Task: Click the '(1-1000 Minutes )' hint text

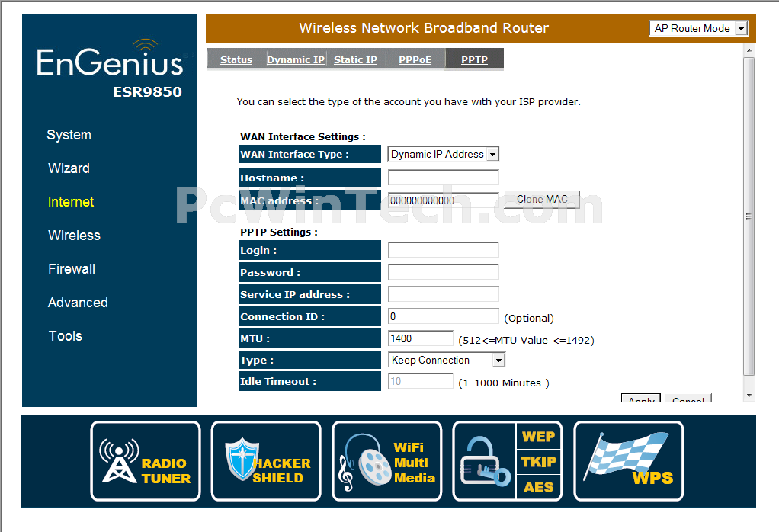Action: pos(504,383)
